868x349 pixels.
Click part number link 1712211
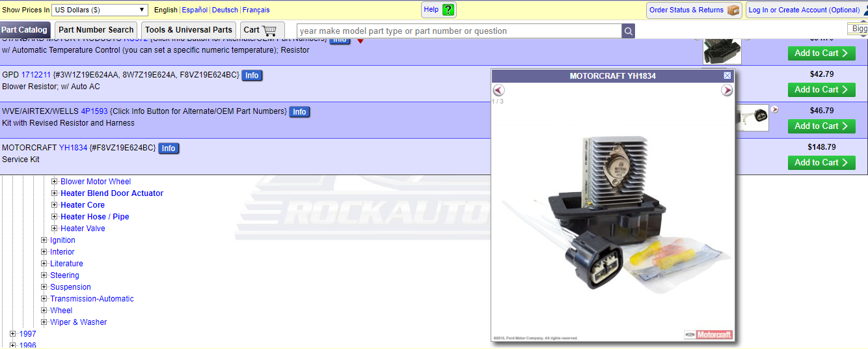[36, 76]
